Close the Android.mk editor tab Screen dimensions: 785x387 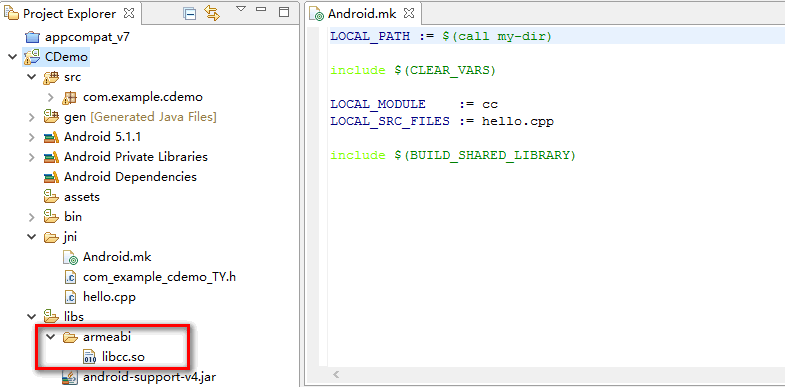coord(409,14)
